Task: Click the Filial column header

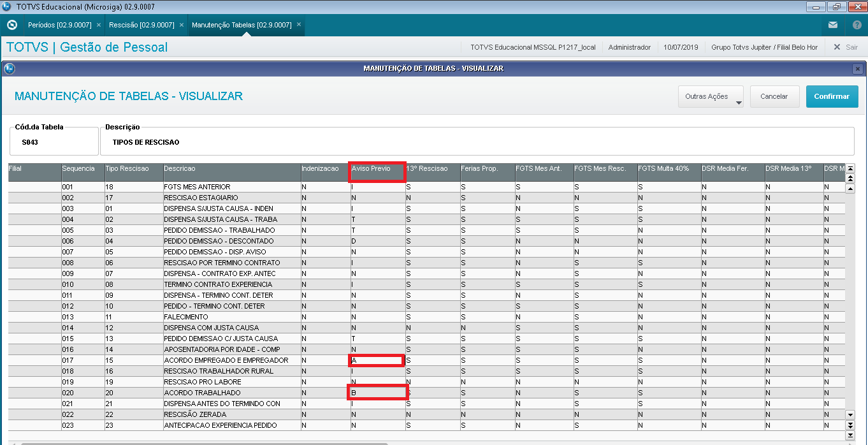Action: [34, 172]
